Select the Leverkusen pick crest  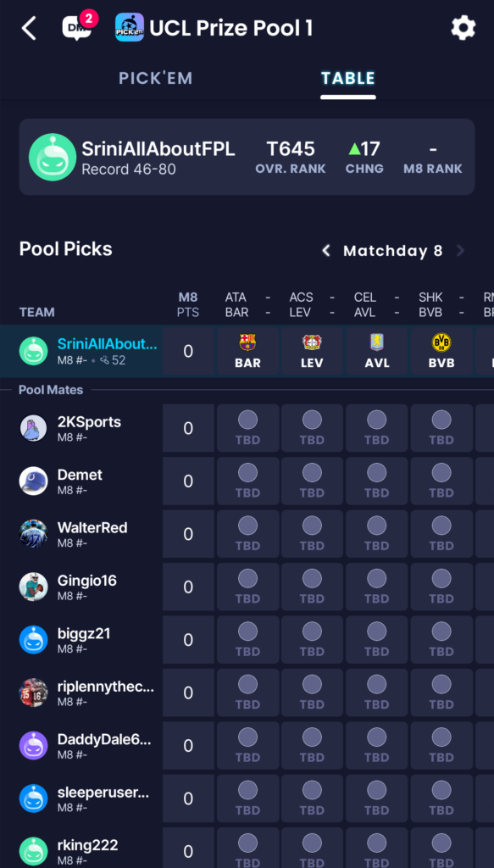pos(312,342)
